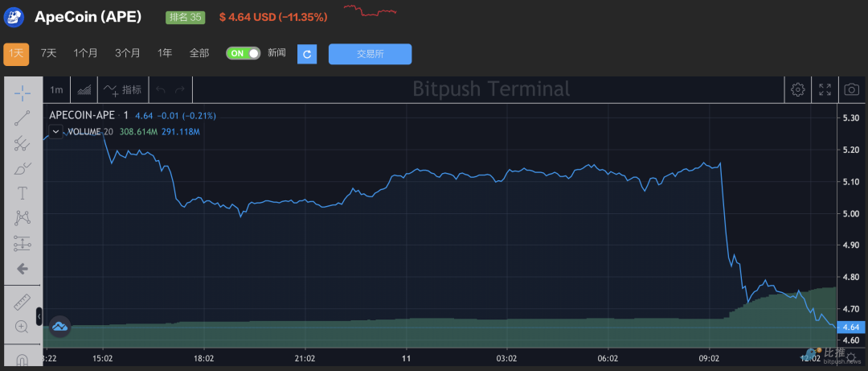Select the zoom in tool
The width and height of the screenshot is (868, 371).
[23, 327]
